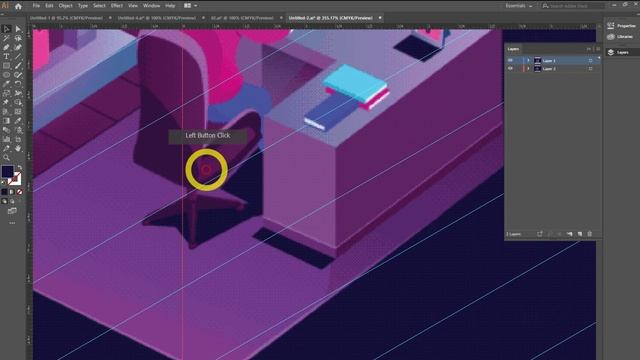Select the Lasso tool
The width and height of the screenshot is (640, 360).
click(x=18, y=38)
